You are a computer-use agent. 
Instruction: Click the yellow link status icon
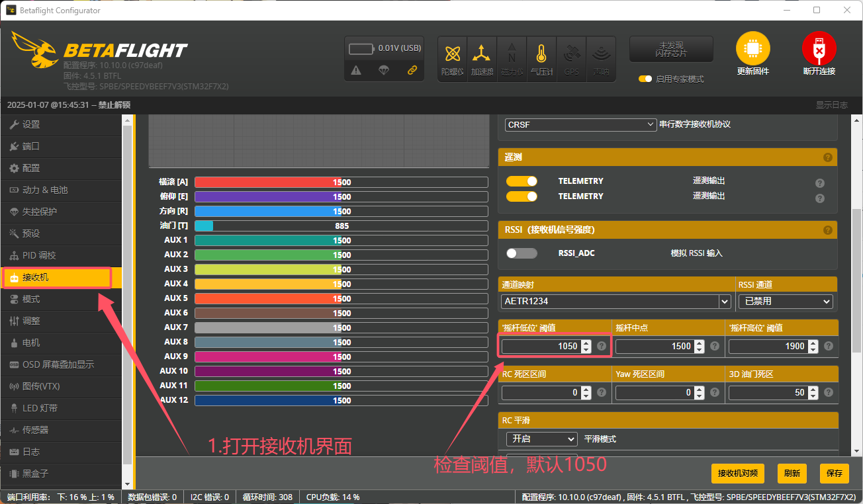412,70
